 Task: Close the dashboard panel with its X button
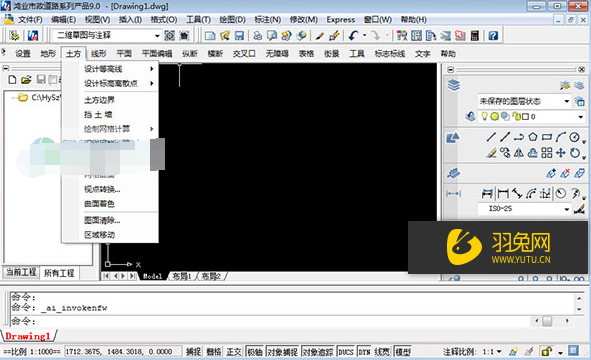[582, 69]
